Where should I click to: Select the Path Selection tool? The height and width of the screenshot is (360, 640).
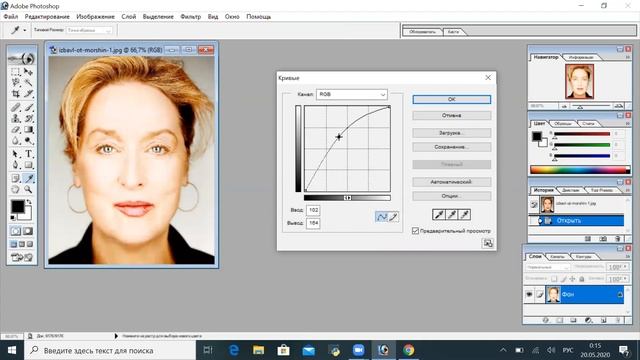(x=16, y=154)
